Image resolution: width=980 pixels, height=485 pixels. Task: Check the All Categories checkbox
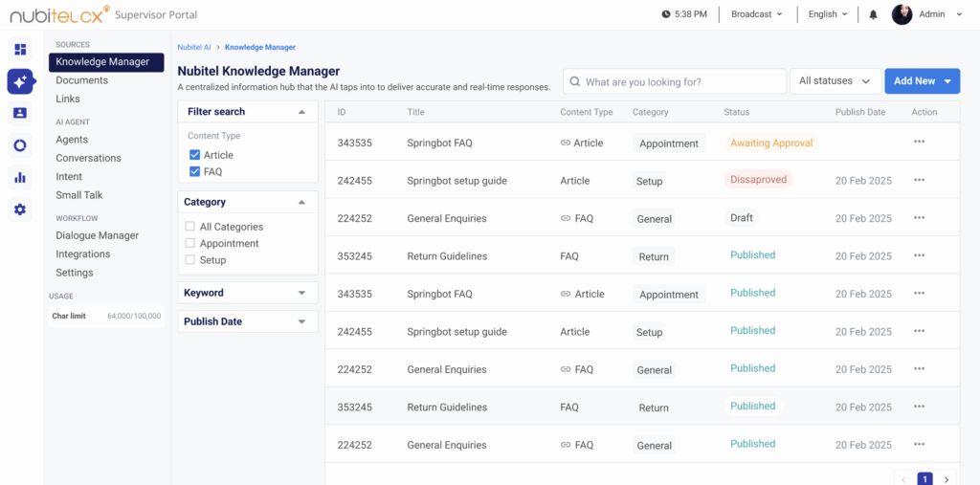(190, 227)
